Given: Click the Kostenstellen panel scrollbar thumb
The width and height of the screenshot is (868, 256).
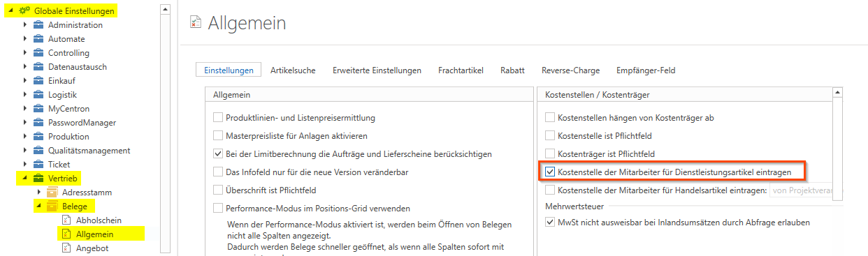Looking at the screenshot, I should (x=837, y=149).
